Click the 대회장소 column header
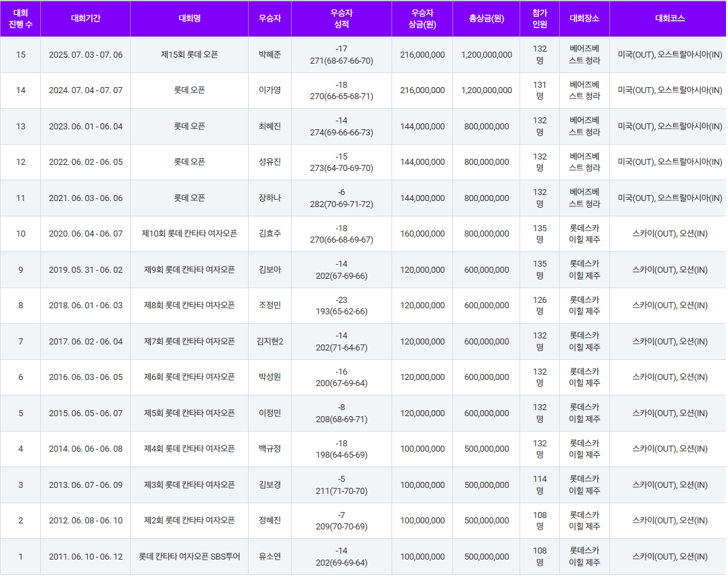The height and width of the screenshot is (577, 728). [584, 19]
